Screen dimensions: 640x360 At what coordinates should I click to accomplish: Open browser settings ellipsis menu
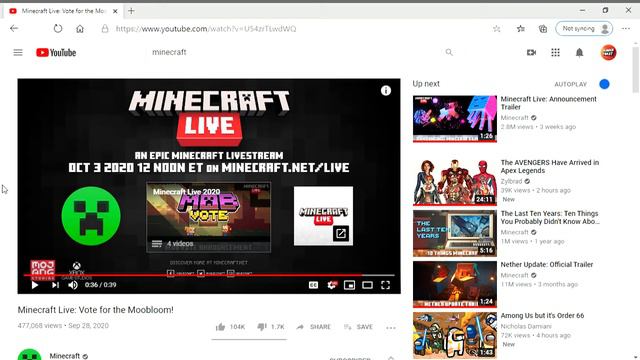(626, 29)
